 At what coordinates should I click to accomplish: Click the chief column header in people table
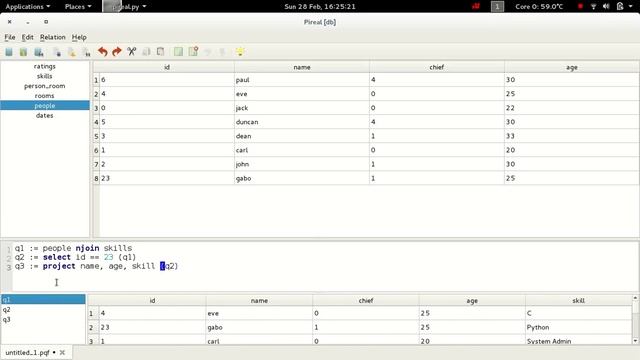click(x=437, y=67)
